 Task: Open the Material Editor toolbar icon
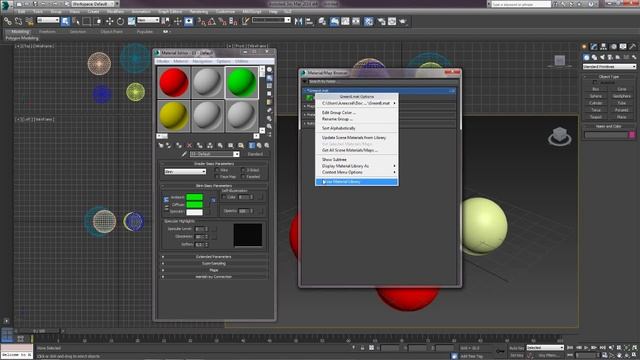click(369, 21)
